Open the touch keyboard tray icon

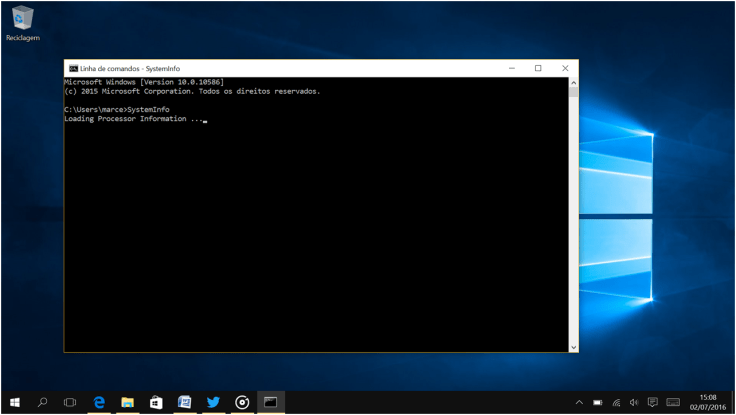[x=674, y=402]
